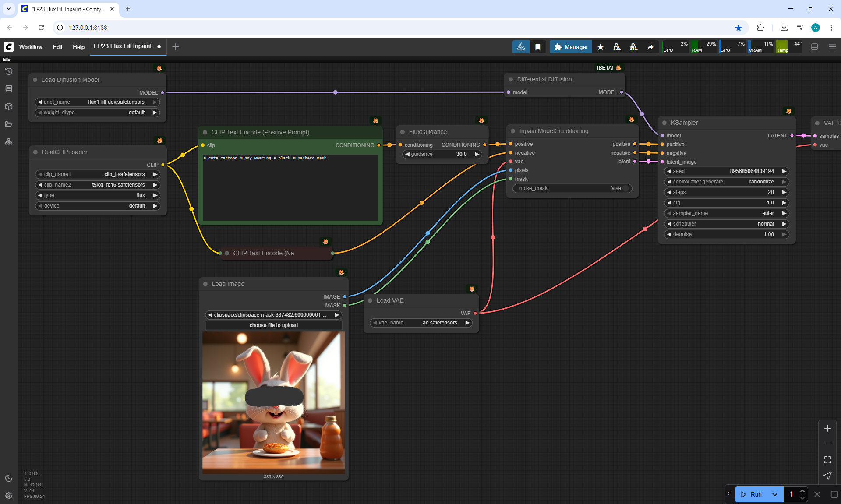Viewport: 841px width, 504px height.
Task: Open the workflows folder sidebar icon
Action: click(x=9, y=124)
